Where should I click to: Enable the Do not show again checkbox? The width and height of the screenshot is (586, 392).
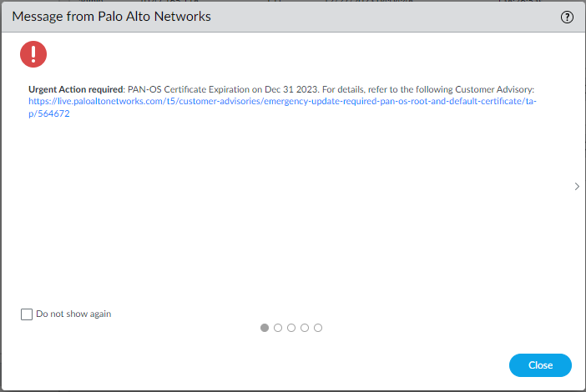coord(27,314)
